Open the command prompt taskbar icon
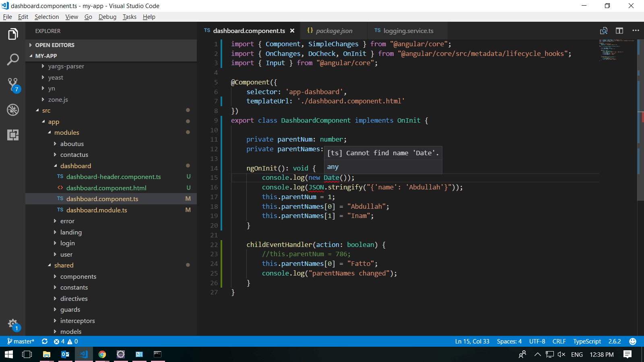This screenshot has height=362, width=644. pyautogui.click(x=157, y=354)
